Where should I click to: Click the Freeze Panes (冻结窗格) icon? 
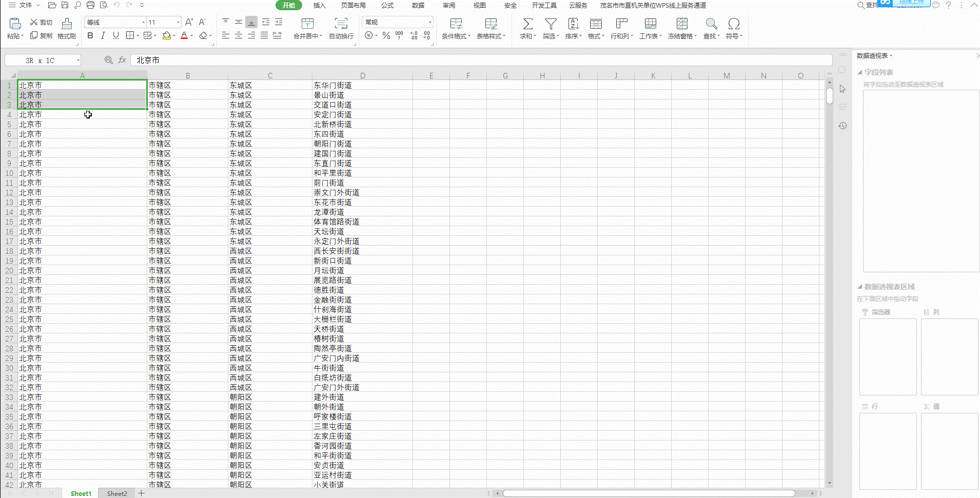coord(682,24)
